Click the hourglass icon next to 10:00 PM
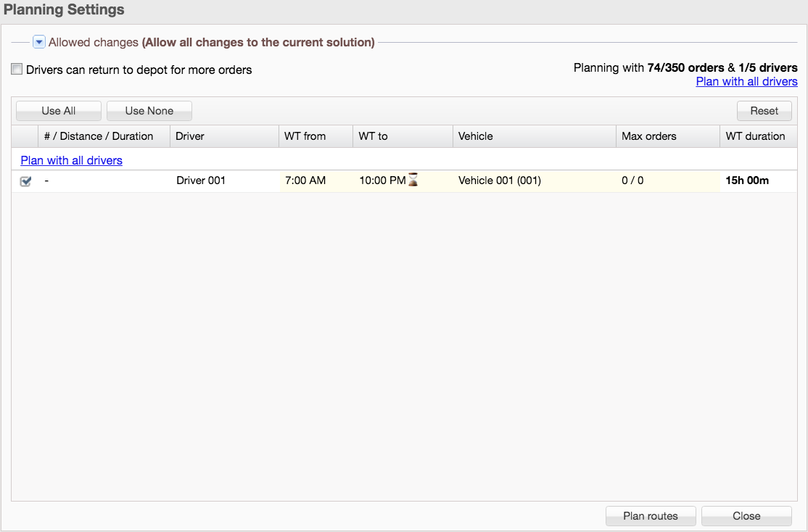The height and width of the screenshot is (532, 808). [x=413, y=180]
